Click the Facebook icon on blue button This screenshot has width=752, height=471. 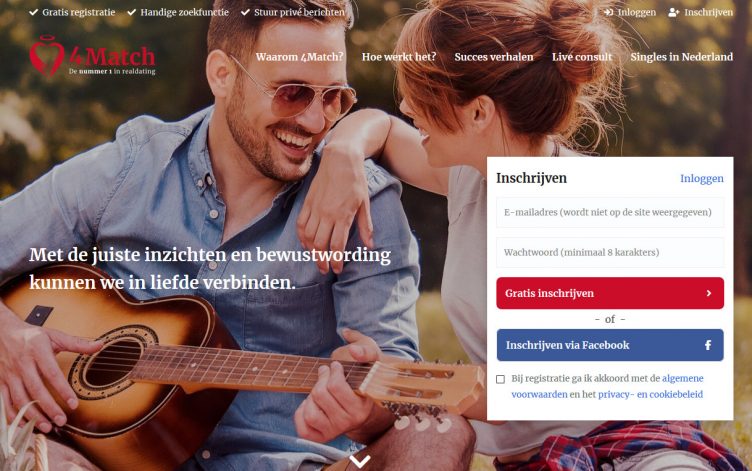point(708,345)
